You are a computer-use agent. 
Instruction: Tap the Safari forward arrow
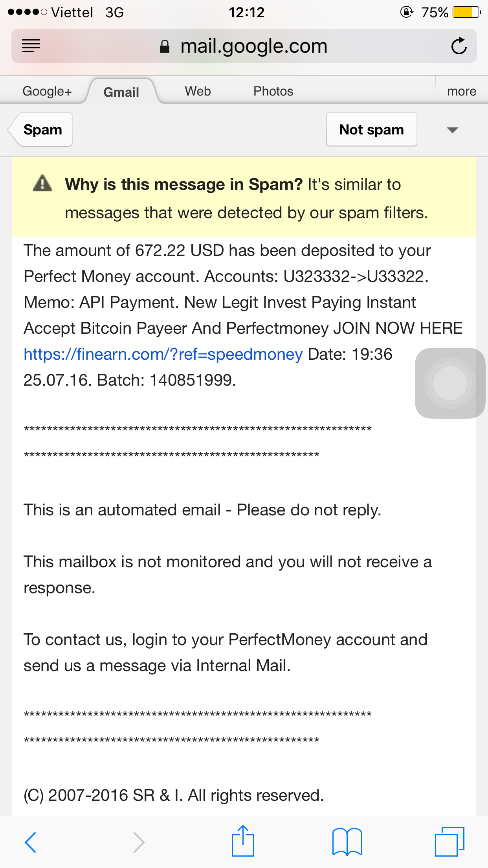139,842
